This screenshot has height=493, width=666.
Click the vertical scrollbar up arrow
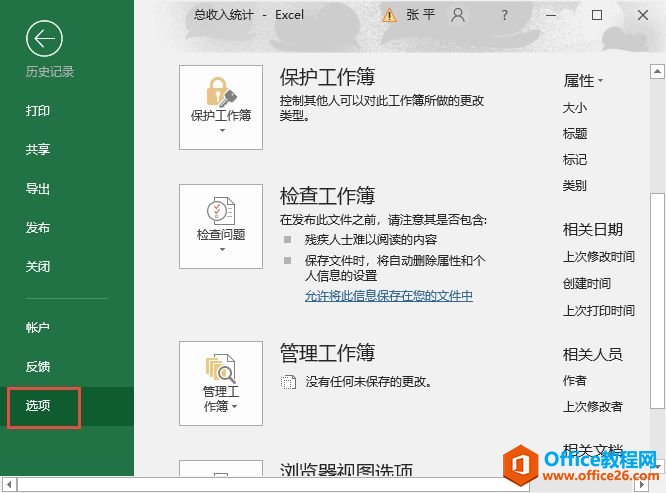tap(657, 71)
